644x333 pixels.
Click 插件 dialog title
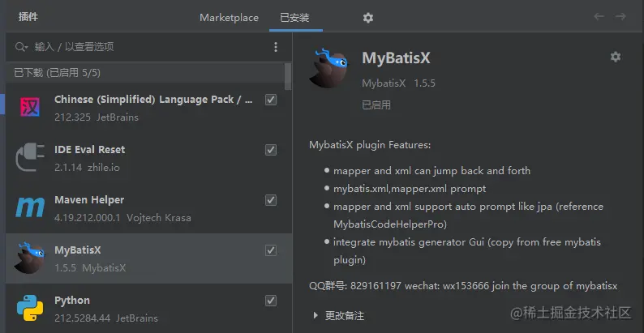pos(28,17)
